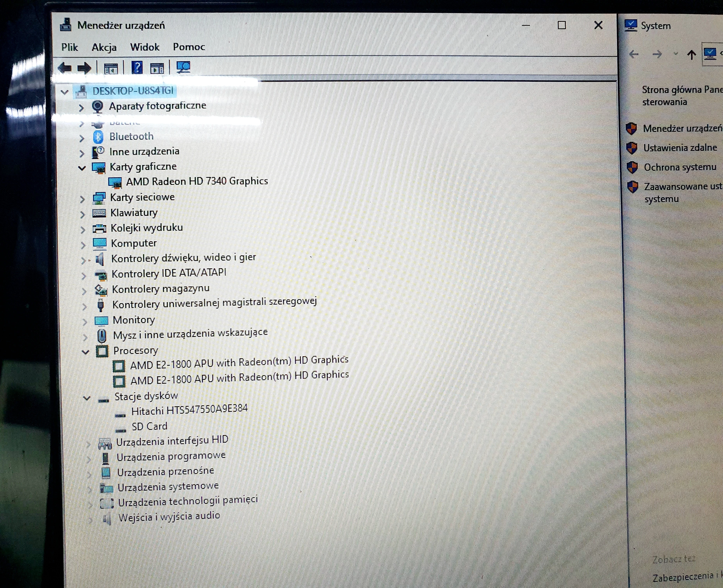Maximize the Menedżer urządzeń window

(562, 25)
